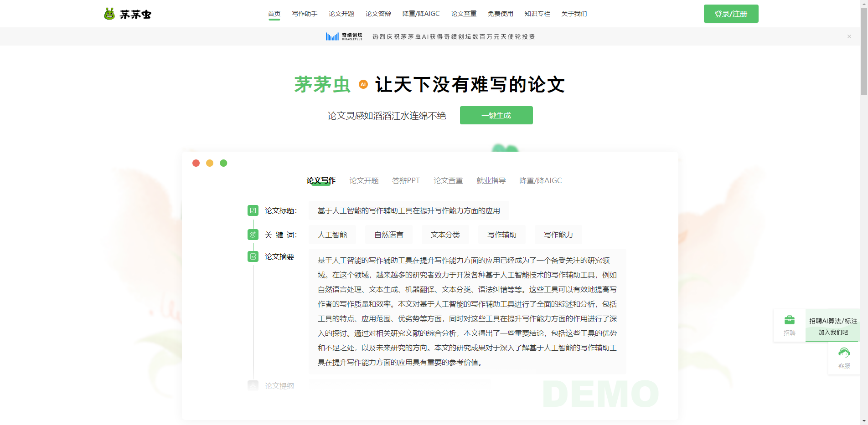
Task: Switch to 论文查重 demo tab
Action: point(448,180)
